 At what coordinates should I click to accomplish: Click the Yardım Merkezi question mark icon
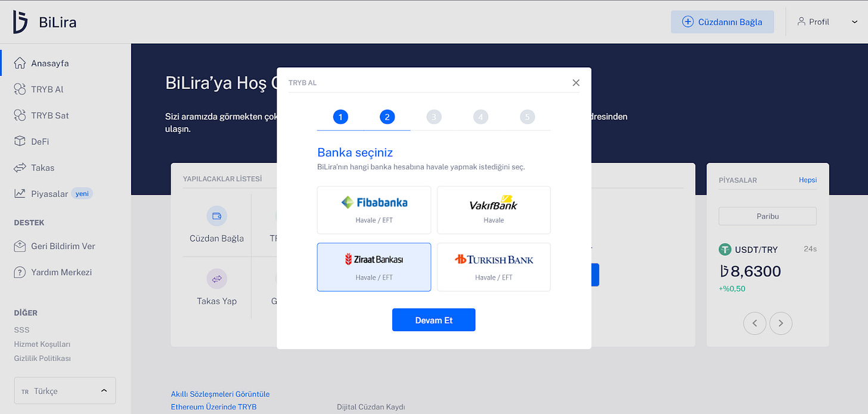(x=20, y=272)
